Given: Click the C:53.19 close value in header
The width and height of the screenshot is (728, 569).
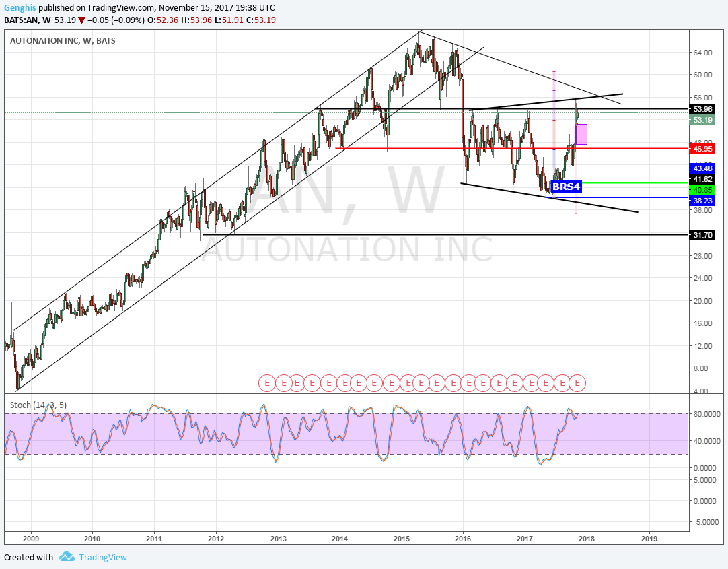Looking at the screenshot, I should 261,20.
